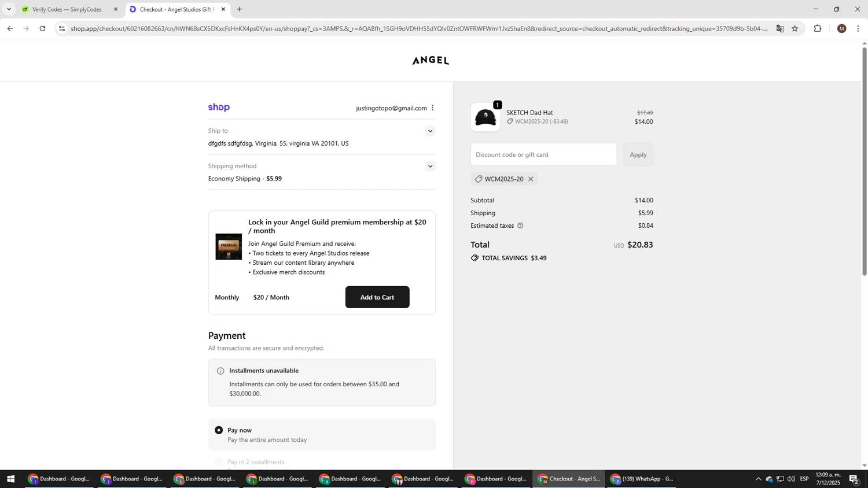Add Angel Guild membership to cart
This screenshot has height=488, width=868.
377,297
